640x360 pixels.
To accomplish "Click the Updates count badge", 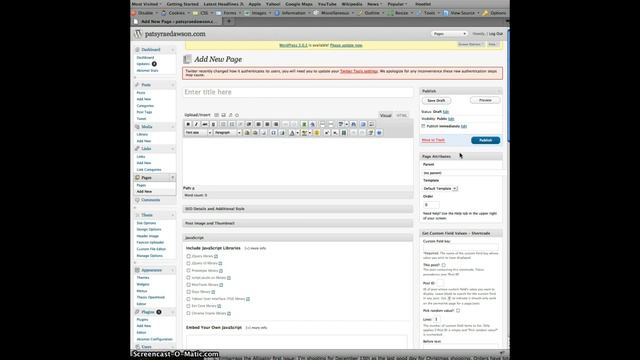I will coord(154,64).
